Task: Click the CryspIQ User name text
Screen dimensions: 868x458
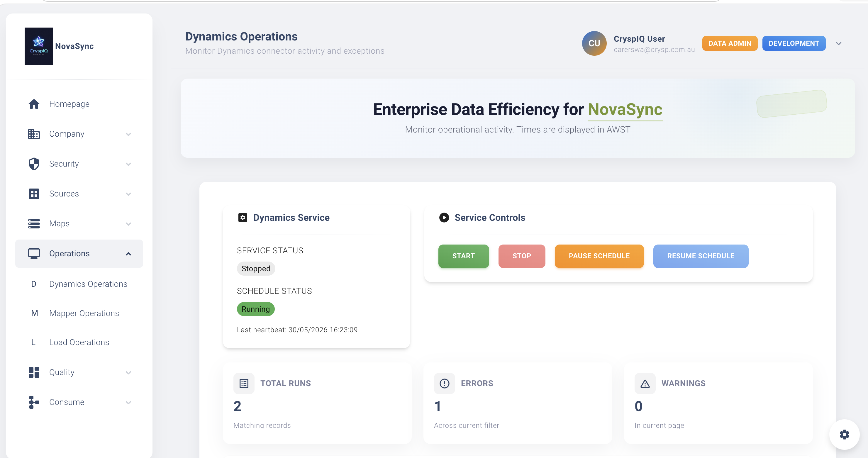Action: (x=639, y=39)
